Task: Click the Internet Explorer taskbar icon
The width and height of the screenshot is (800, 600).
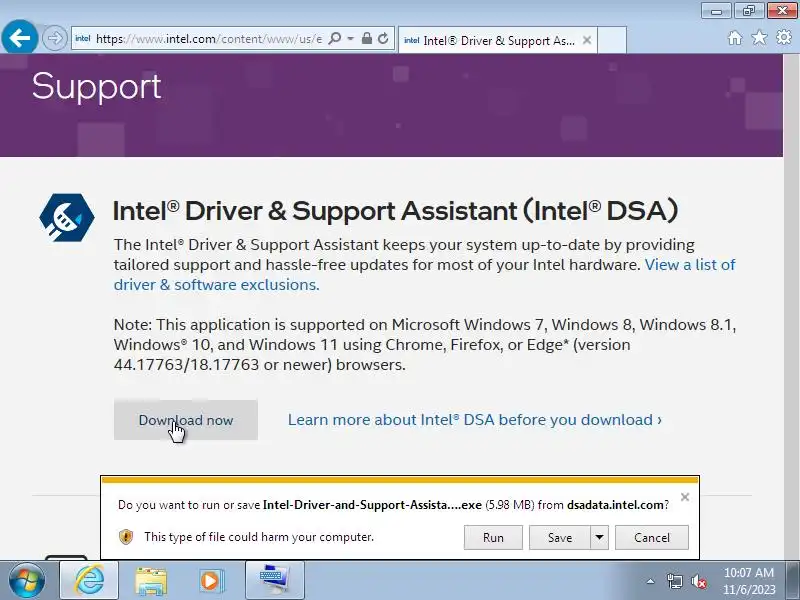Action: click(89, 580)
